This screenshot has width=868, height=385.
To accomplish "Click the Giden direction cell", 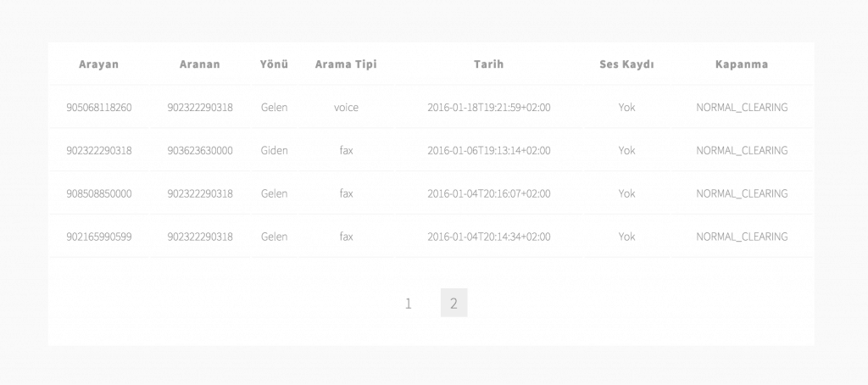I will 274,151.
